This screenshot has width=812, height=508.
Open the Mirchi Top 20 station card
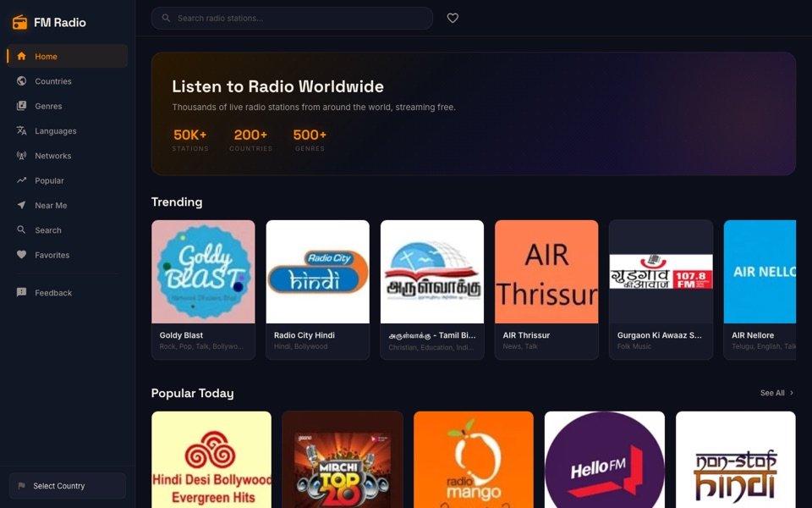[x=343, y=459]
